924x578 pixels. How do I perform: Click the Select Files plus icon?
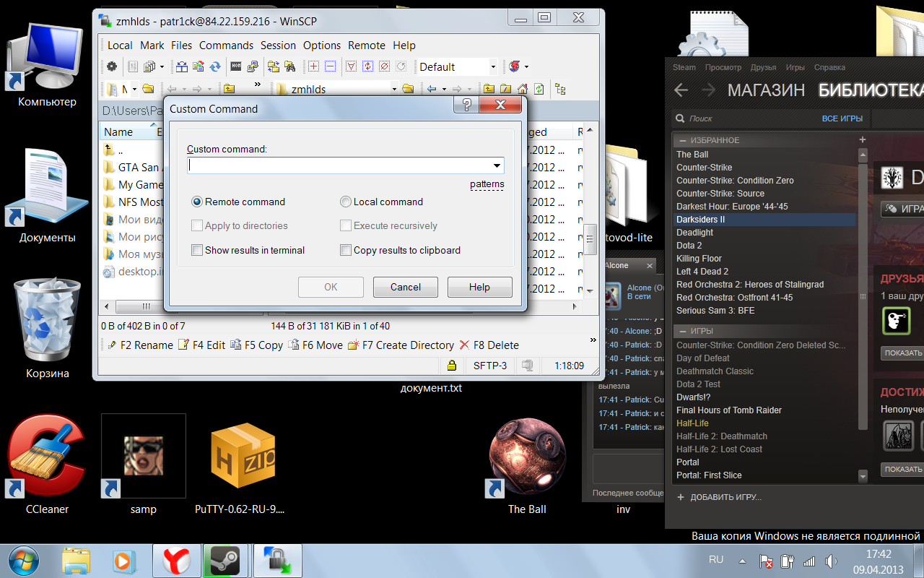[x=313, y=66]
